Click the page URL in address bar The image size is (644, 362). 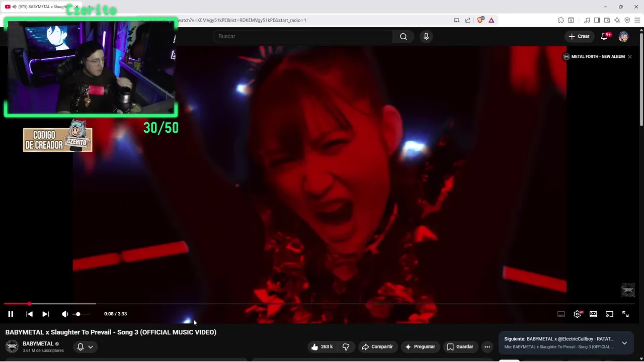(x=242, y=20)
